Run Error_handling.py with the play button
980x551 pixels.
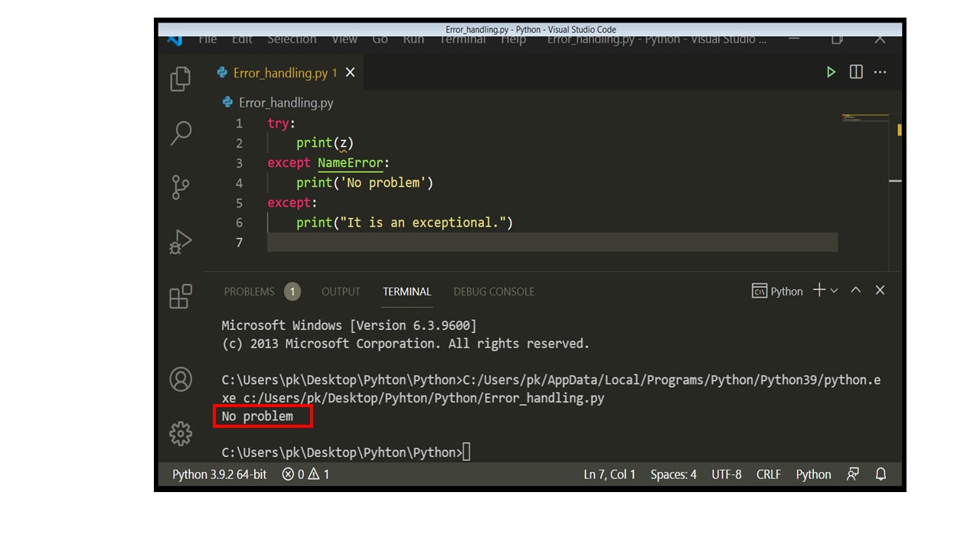[x=831, y=72]
